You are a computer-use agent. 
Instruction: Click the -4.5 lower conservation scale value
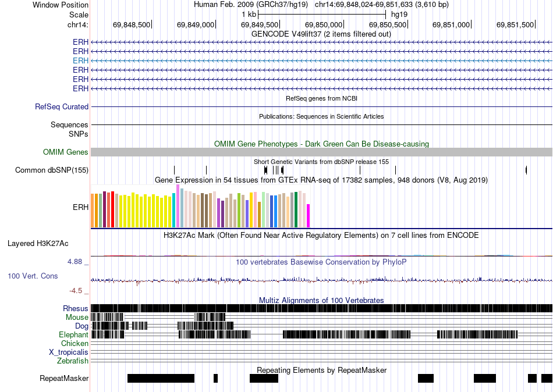tap(76, 291)
